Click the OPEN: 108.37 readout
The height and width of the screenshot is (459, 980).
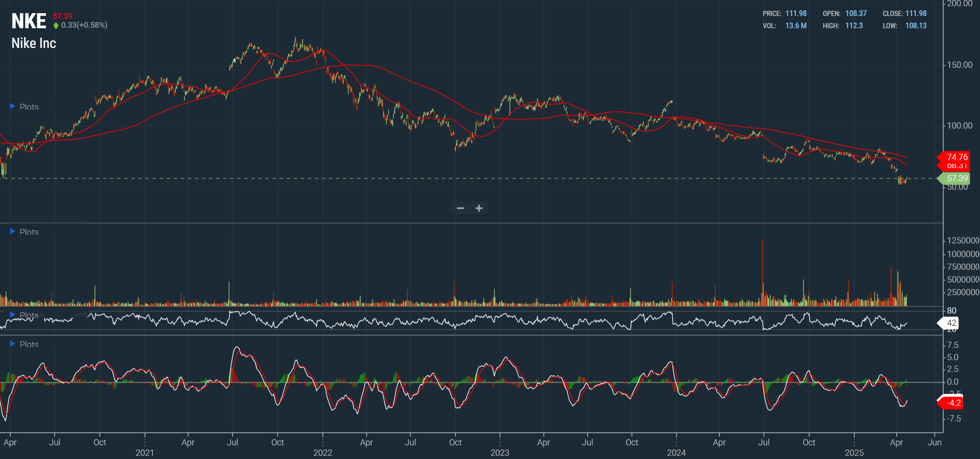click(x=845, y=14)
